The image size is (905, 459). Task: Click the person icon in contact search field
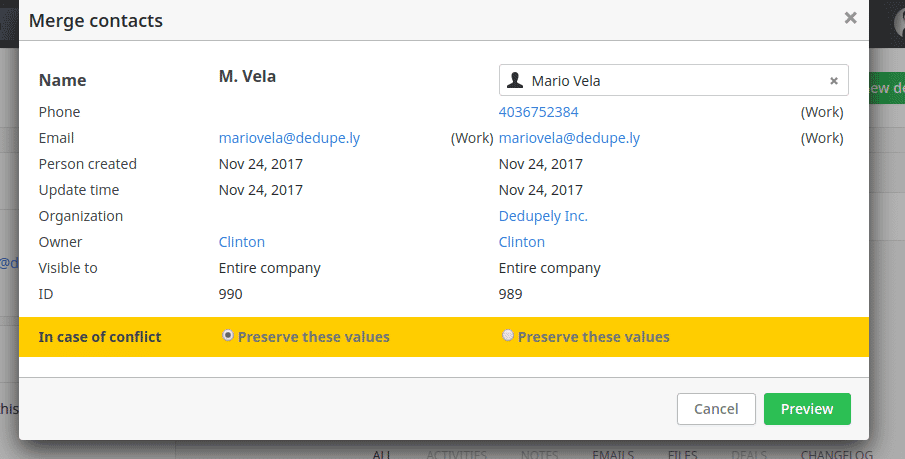[x=515, y=80]
